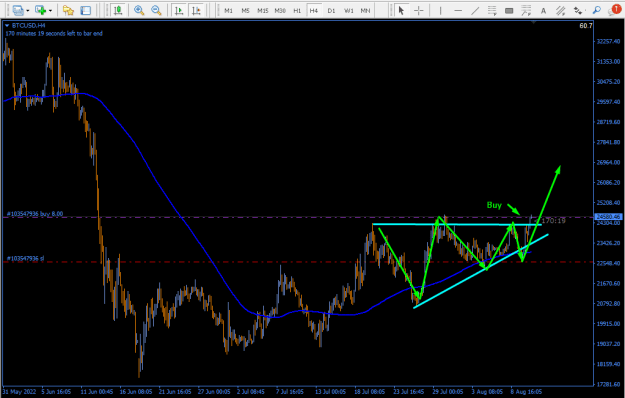Open the notifications bubble with red badge
The height and width of the screenshot is (398, 625).
click(x=614, y=10)
